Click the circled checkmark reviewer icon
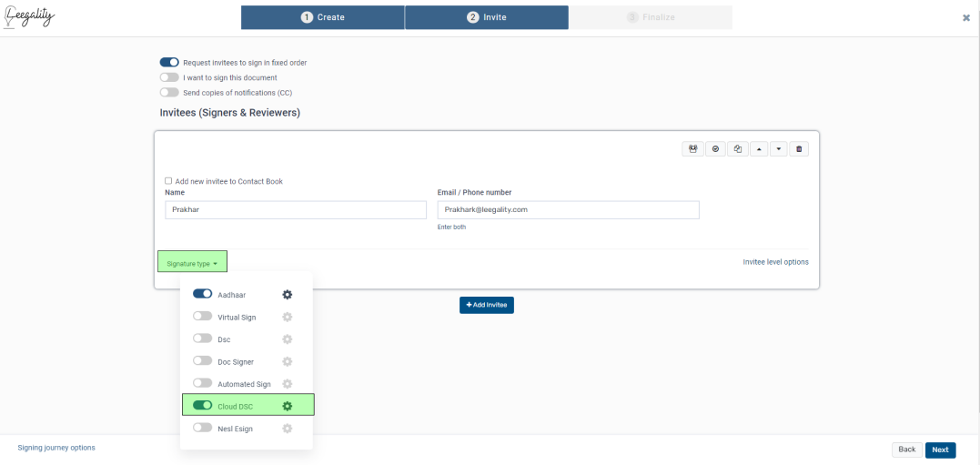The image size is (980, 465). pyautogui.click(x=715, y=148)
